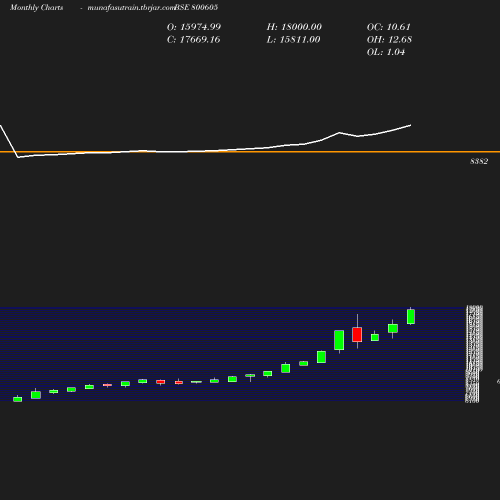This screenshot has height=500, width=500.
Task: Select the high value "H: 18000.00"
Action: click(294, 27)
